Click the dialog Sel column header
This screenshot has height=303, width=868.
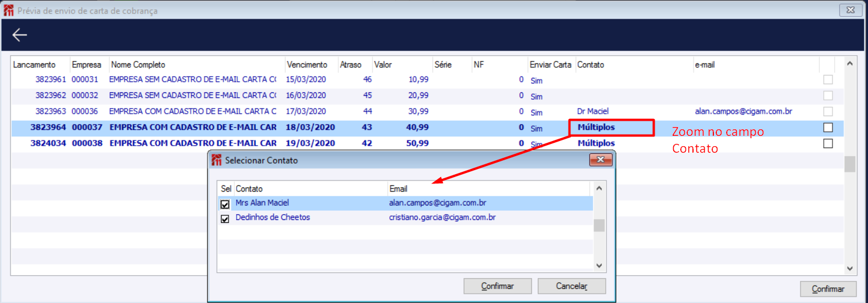tap(226, 189)
